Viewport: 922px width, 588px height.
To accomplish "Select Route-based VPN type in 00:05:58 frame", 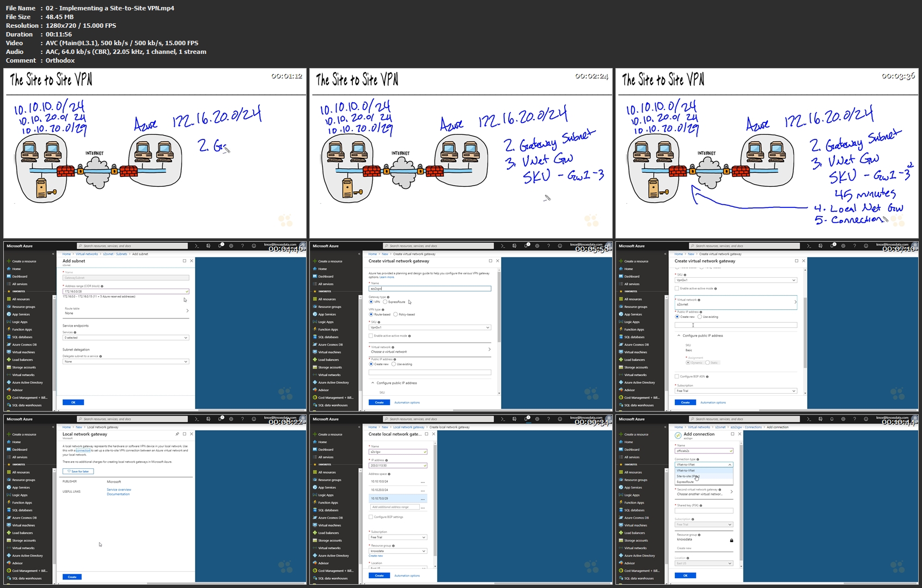I will [x=371, y=314].
